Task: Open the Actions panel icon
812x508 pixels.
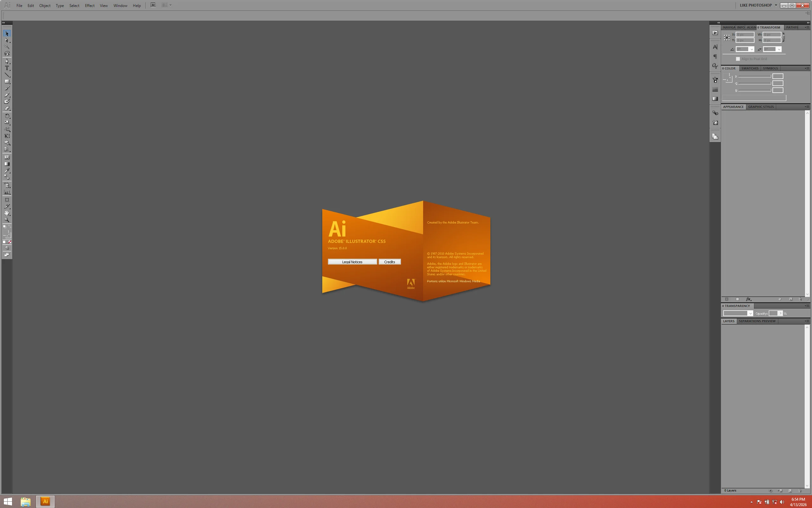Action: (715, 33)
